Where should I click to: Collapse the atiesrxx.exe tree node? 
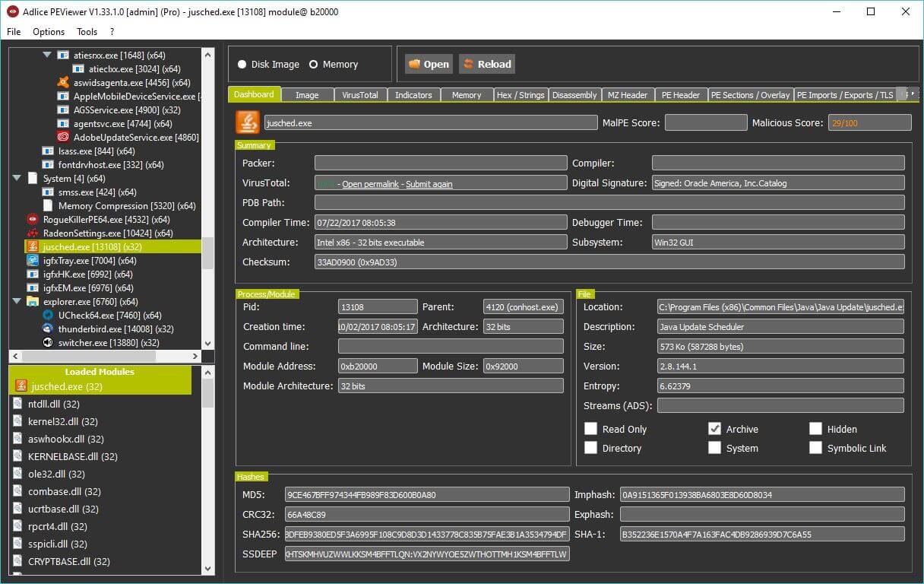47,56
